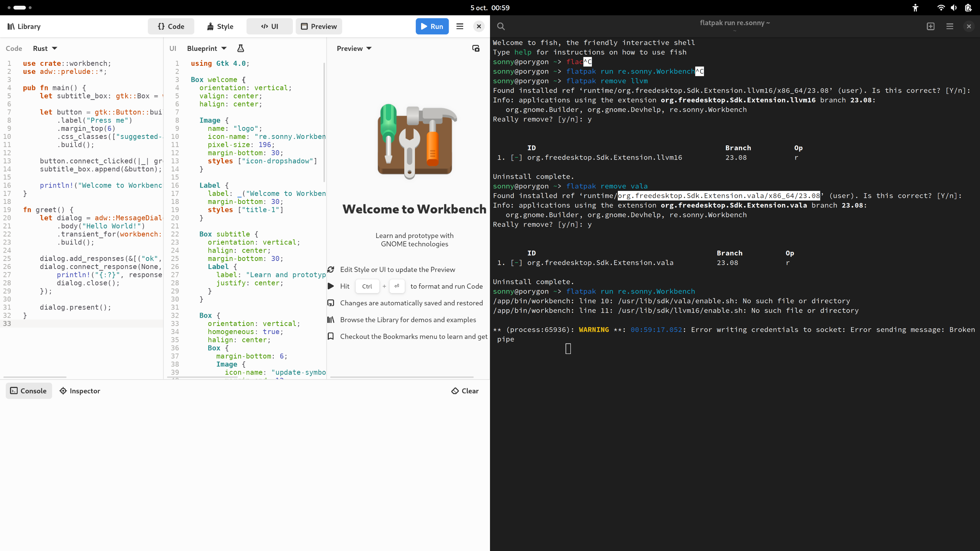Click the volume indicator in system tray
This screenshot has height=551, width=980.
click(x=953, y=8)
